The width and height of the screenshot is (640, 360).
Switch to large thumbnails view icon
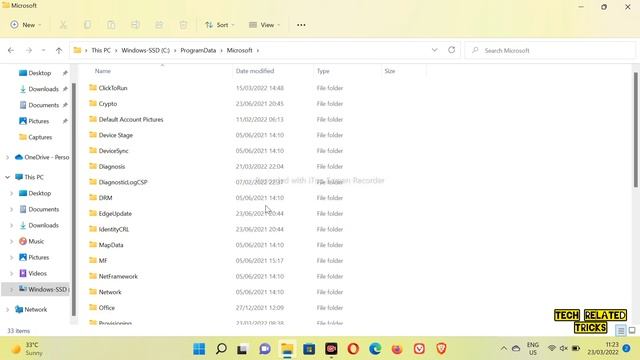click(x=632, y=330)
